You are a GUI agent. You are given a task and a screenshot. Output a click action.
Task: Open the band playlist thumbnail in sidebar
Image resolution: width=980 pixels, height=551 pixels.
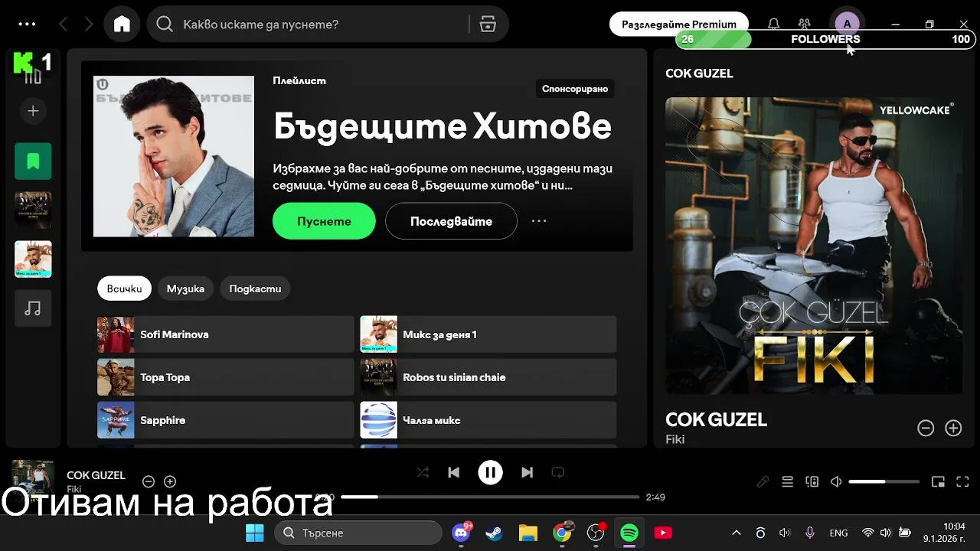(33, 210)
